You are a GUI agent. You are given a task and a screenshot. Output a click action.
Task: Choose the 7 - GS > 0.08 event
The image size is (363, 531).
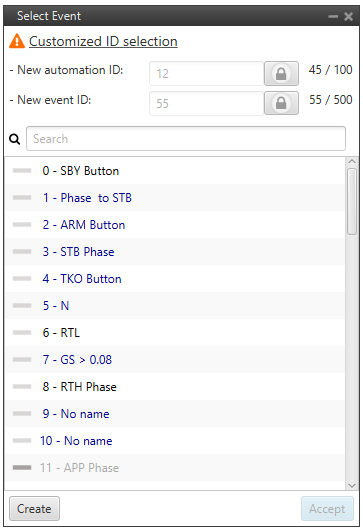(x=175, y=360)
